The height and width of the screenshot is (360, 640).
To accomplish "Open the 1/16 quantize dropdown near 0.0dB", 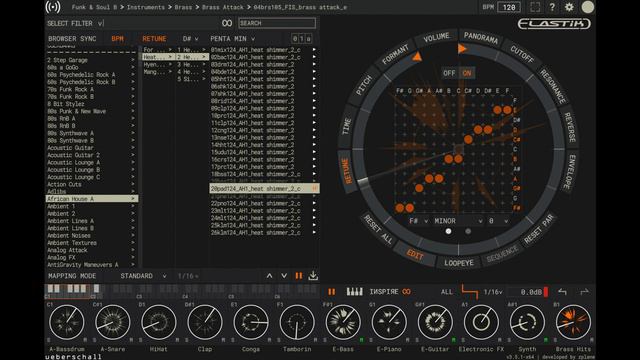I will pos(493,292).
